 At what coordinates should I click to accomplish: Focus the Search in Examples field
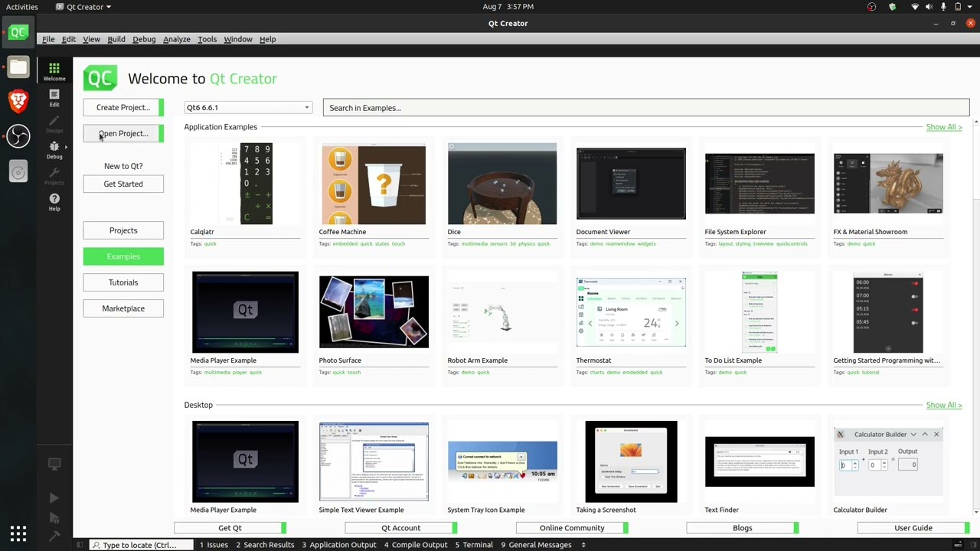[646, 108]
